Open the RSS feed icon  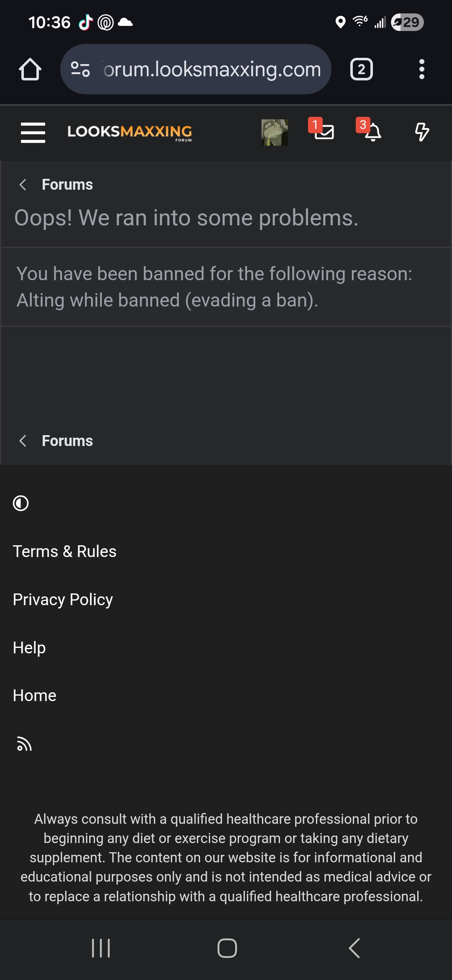(x=24, y=744)
